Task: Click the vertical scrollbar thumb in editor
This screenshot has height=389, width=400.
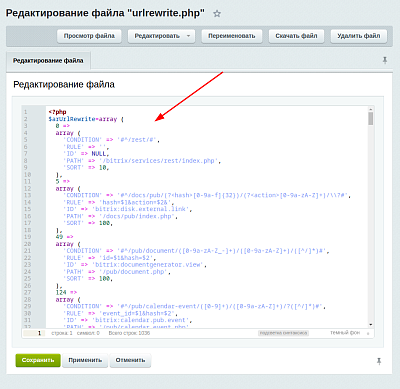Action: click(x=371, y=118)
